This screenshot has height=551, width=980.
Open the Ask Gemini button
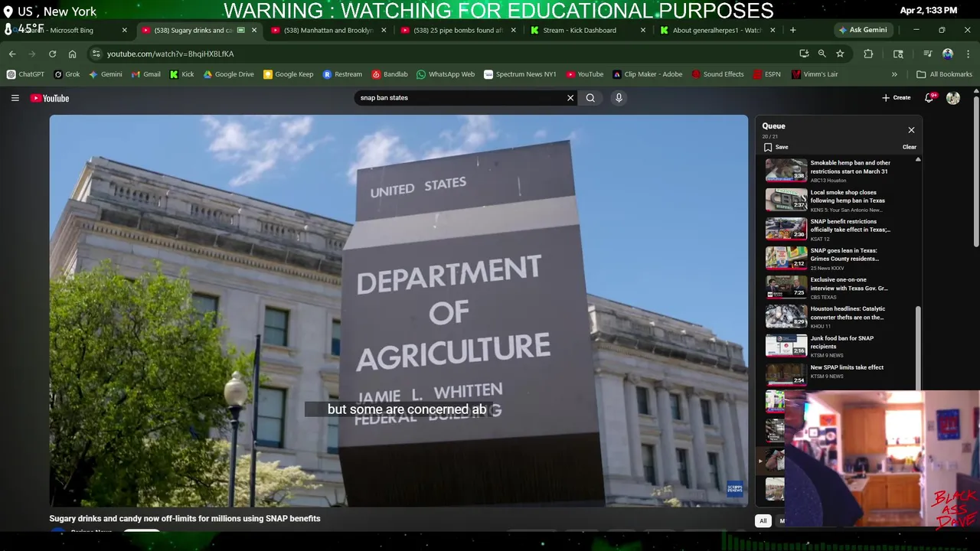click(x=862, y=30)
